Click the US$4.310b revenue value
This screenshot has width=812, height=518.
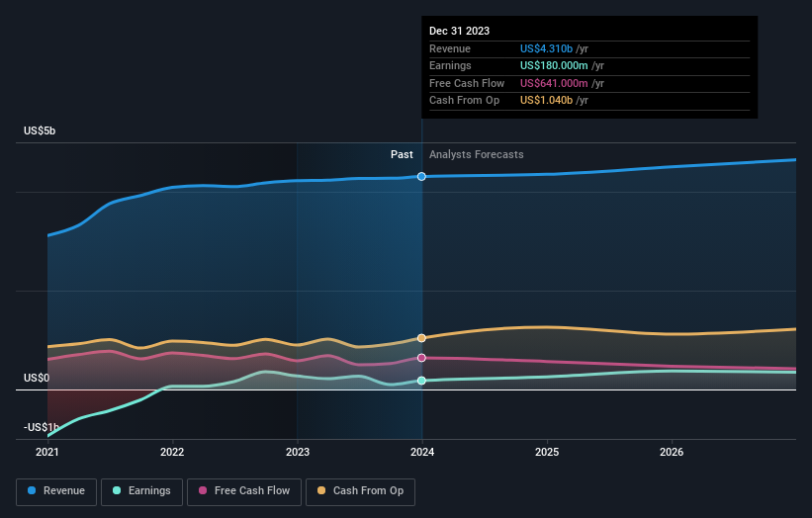point(546,48)
